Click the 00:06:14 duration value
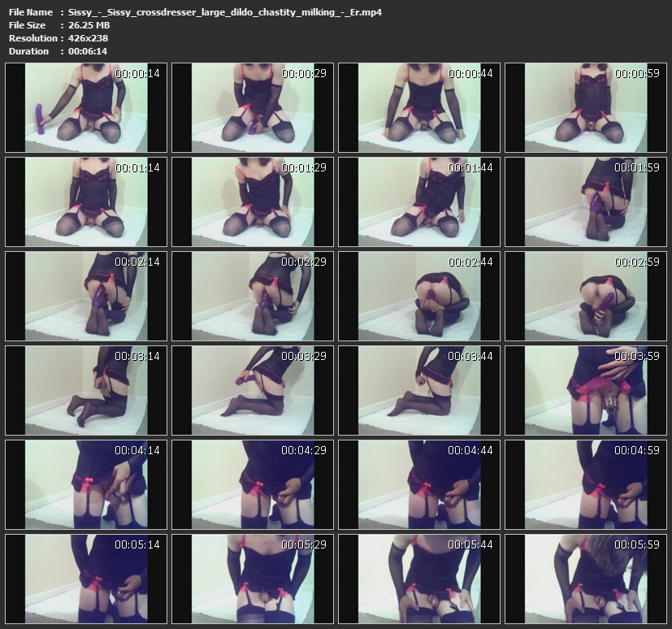Viewport: 672px width, 629px height. (88, 51)
